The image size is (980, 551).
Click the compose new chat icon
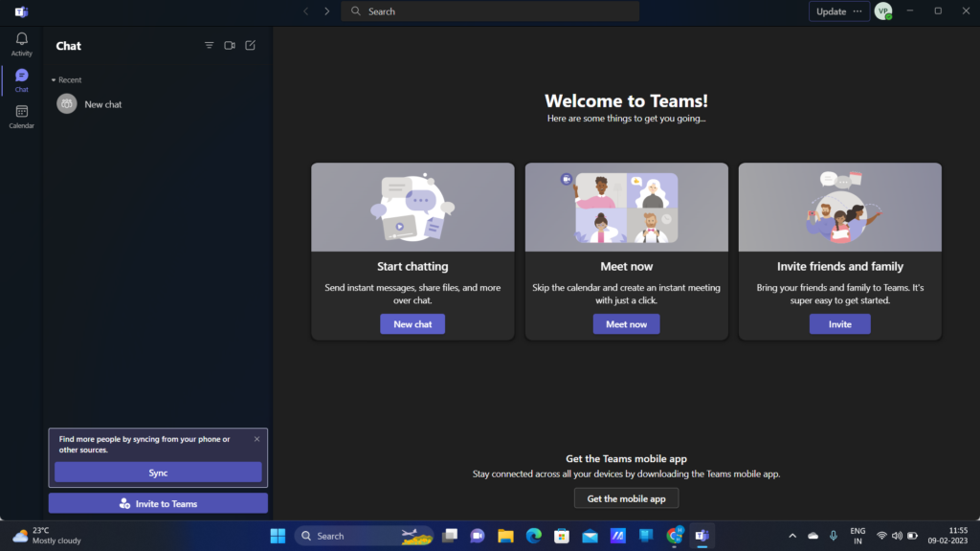(x=250, y=46)
